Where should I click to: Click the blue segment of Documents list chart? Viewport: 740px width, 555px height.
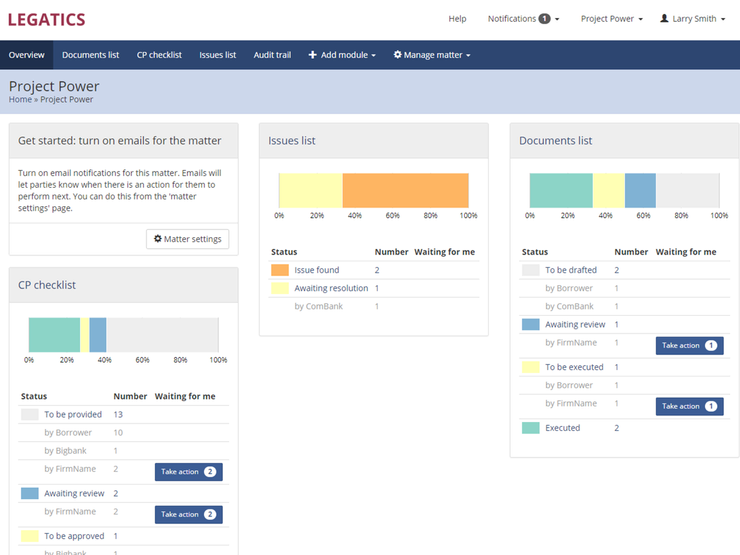click(640, 191)
